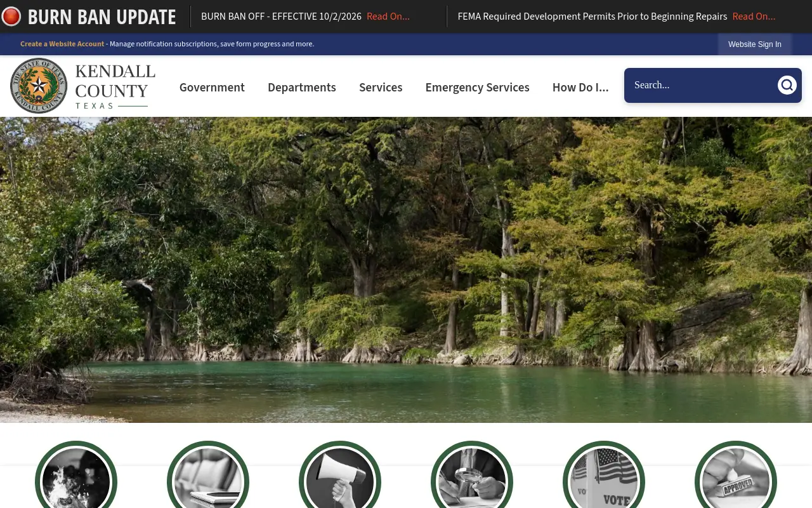
Task: Open the notebook circular quick-link icon
Action: (x=208, y=474)
